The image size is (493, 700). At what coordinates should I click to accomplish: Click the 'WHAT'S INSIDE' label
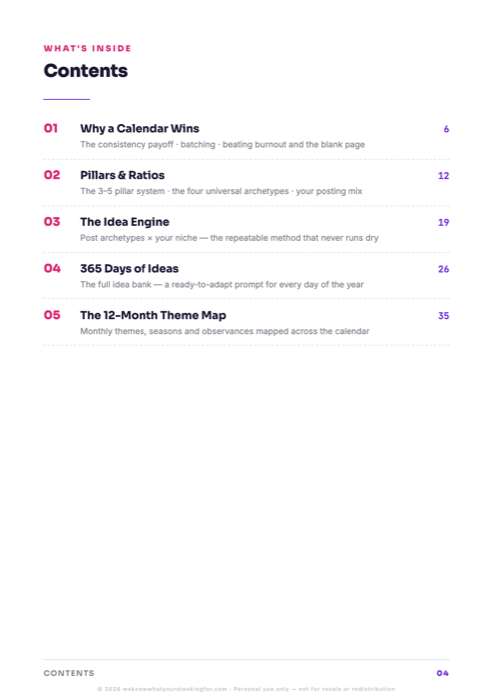click(x=88, y=48)
